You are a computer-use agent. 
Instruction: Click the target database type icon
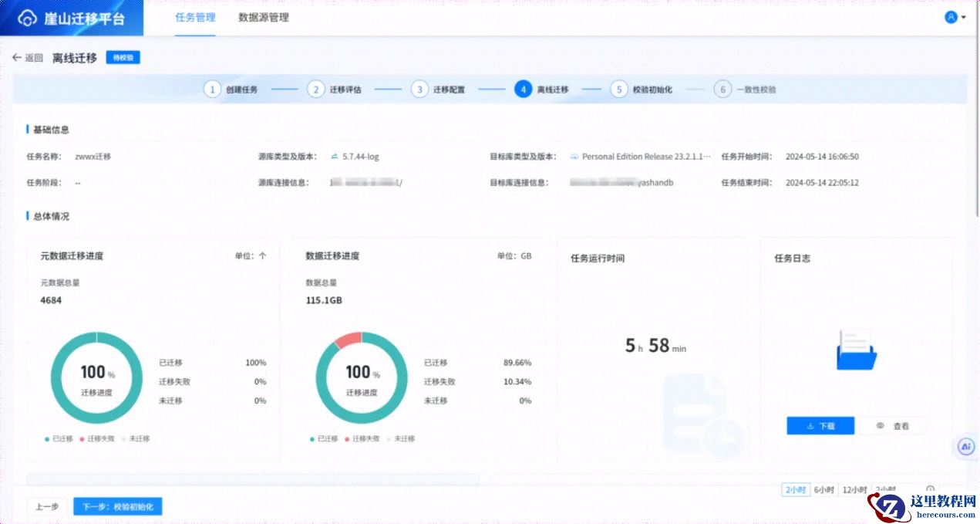tap(574, 157)
